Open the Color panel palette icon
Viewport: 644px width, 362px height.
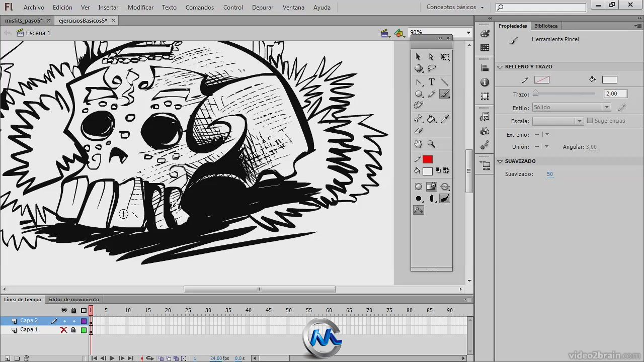(485, 34)
